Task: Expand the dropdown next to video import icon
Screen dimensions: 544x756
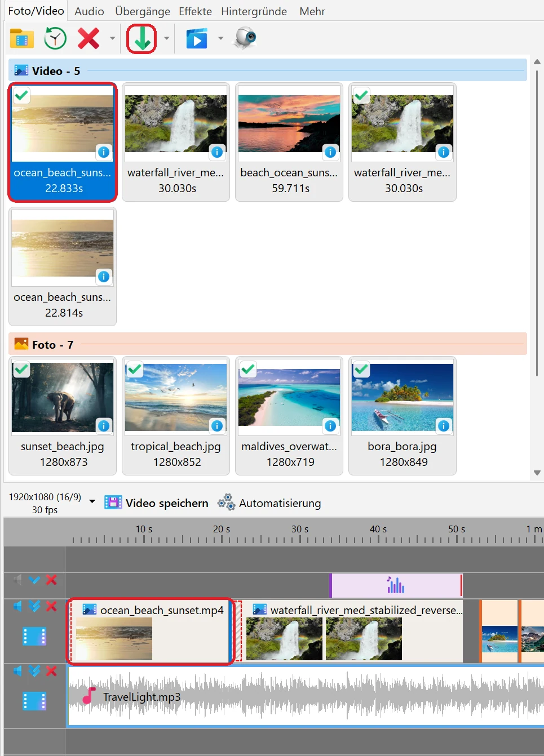Action: point(220,38)
